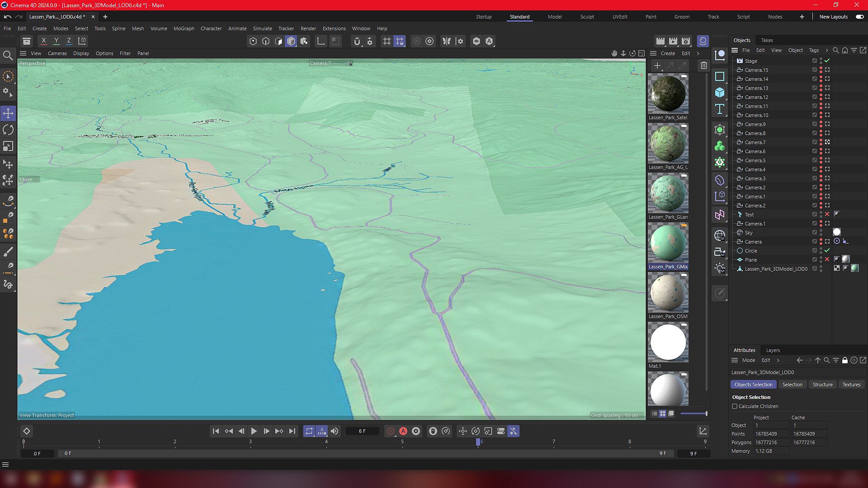Viewport: 868px width, 488px height.
Task: Toggle the Circle object's green checkmark
Action: pos(827,250)
